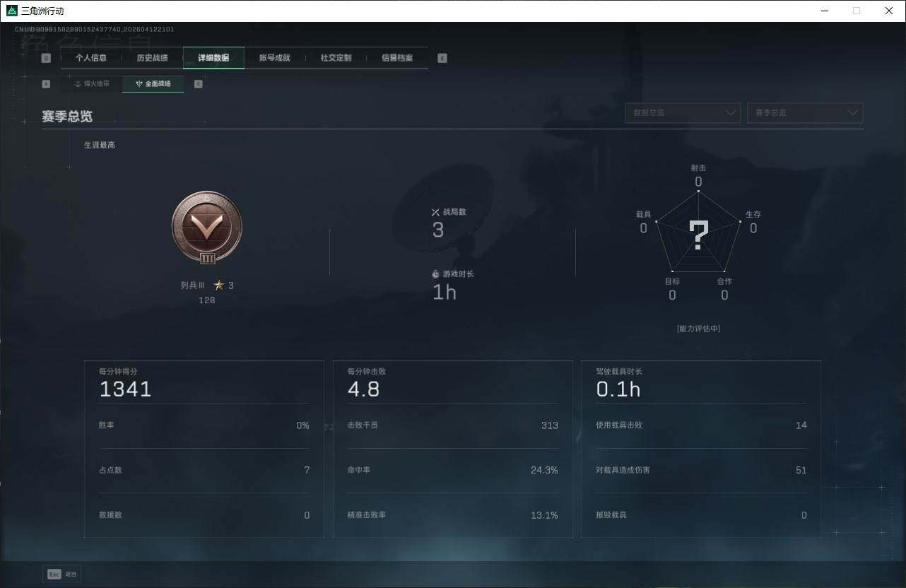Click the Esc 返回 back button
The height and width of the screenshot is (588, 906).
(62, 574)
